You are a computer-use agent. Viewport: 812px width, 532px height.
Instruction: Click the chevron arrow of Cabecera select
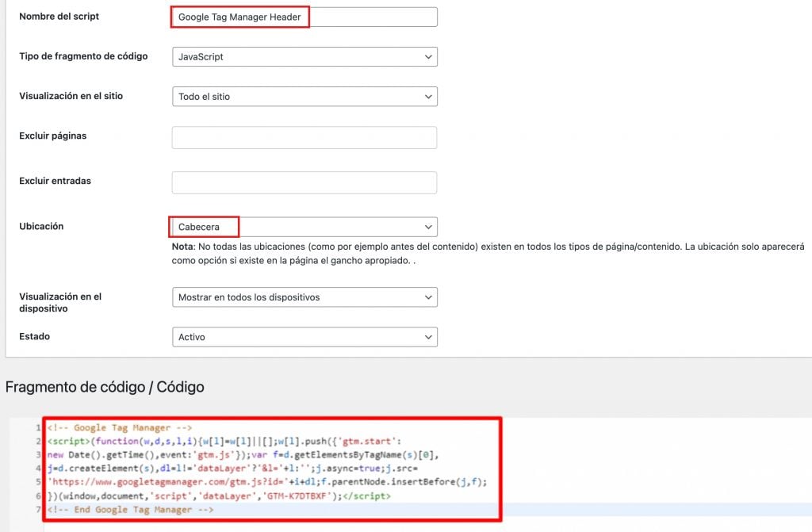(x=428, y=227)
